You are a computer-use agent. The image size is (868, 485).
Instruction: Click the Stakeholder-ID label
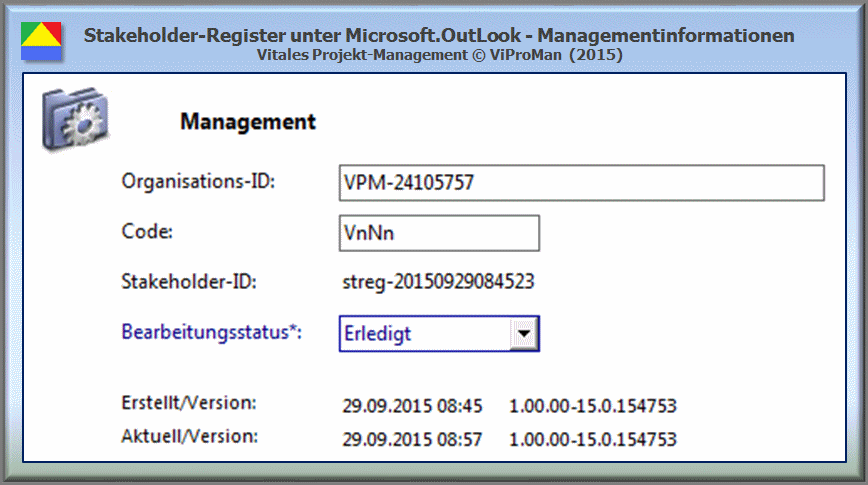pyautogui.click(x=189, y=282)
